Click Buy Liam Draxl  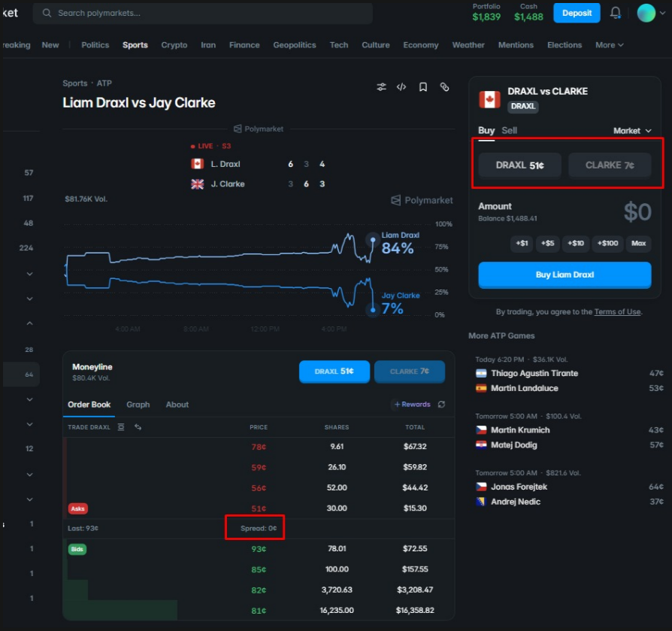565,275
